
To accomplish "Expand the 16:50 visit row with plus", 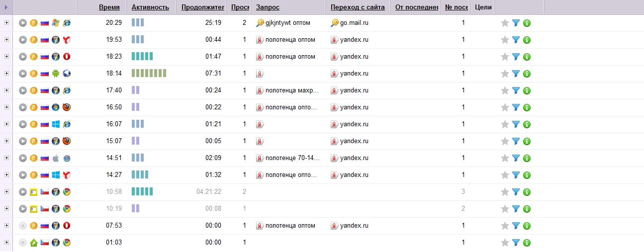I will [x=6, y=107].
